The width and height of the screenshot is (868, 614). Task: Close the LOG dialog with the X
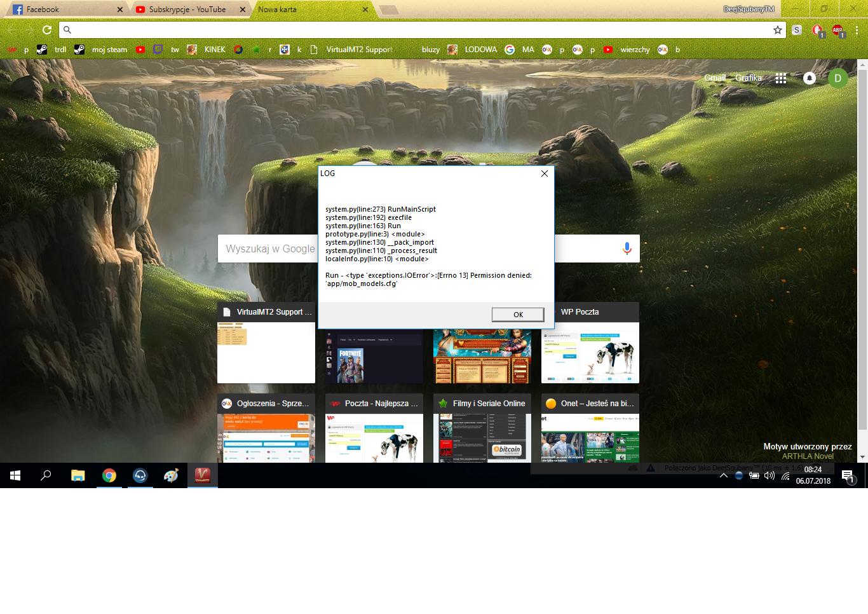coord(545,174)
